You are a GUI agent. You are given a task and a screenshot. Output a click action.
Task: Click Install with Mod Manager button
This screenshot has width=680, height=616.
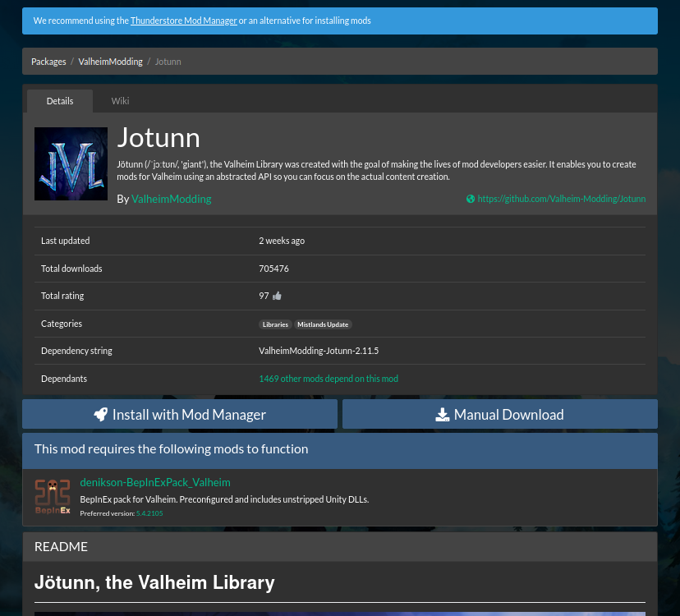click(x=180, y=414)
